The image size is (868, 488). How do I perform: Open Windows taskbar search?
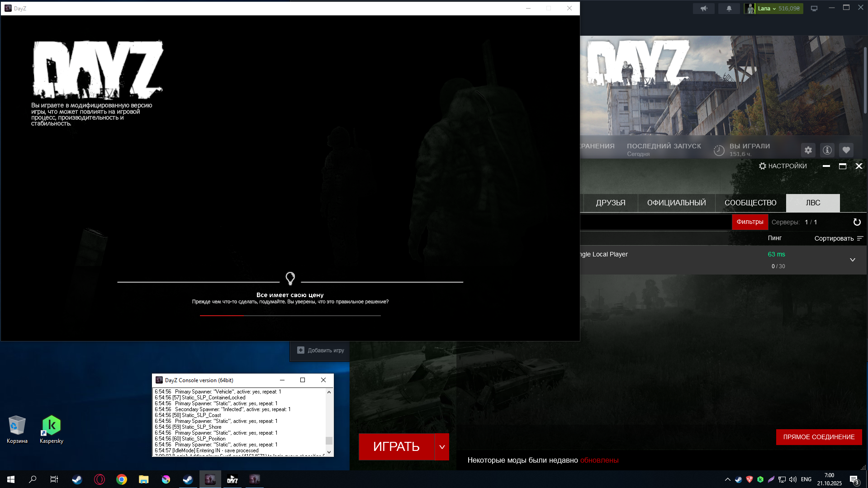pos(33,479)
